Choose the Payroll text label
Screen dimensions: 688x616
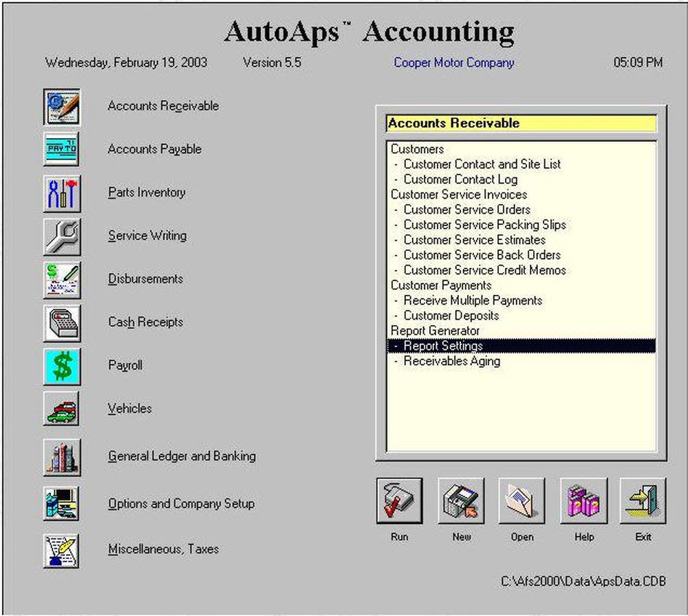pyautogui.click(x=125, y=366)
